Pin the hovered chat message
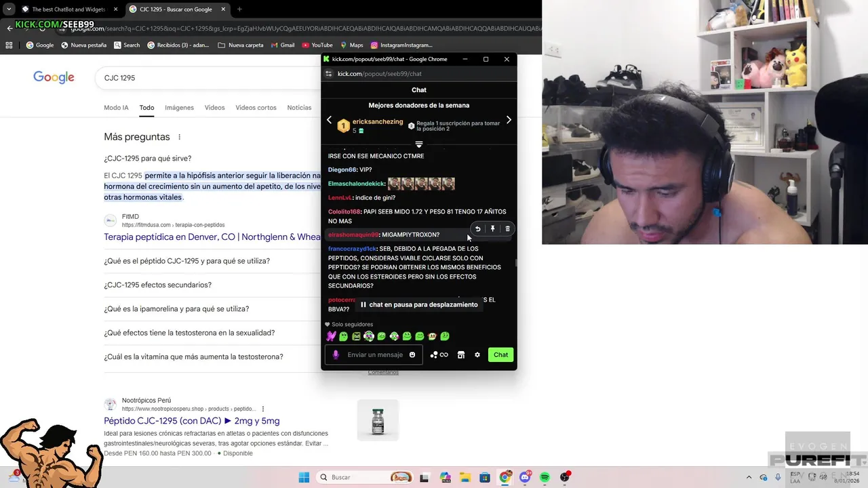The image size is (868, 488). 492,229
